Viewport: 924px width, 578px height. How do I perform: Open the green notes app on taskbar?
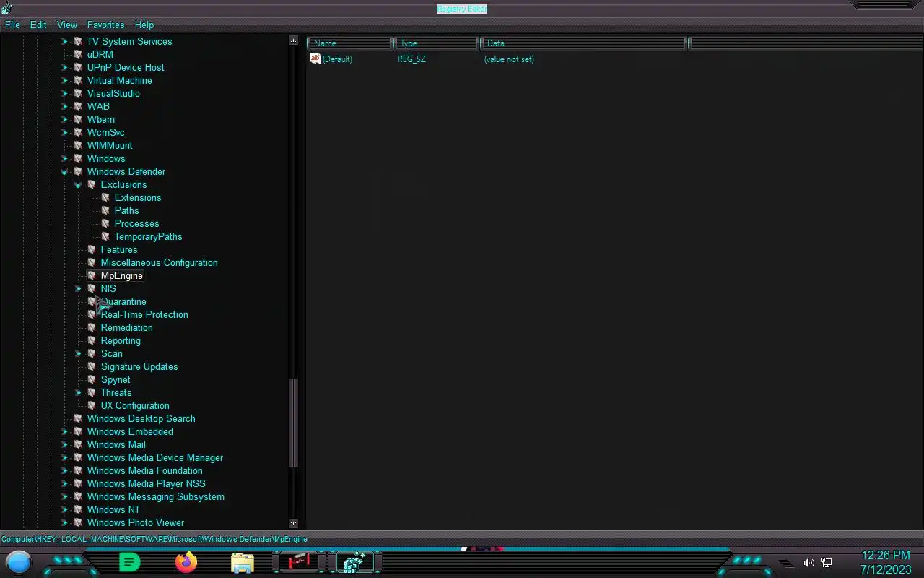[129, 562]
